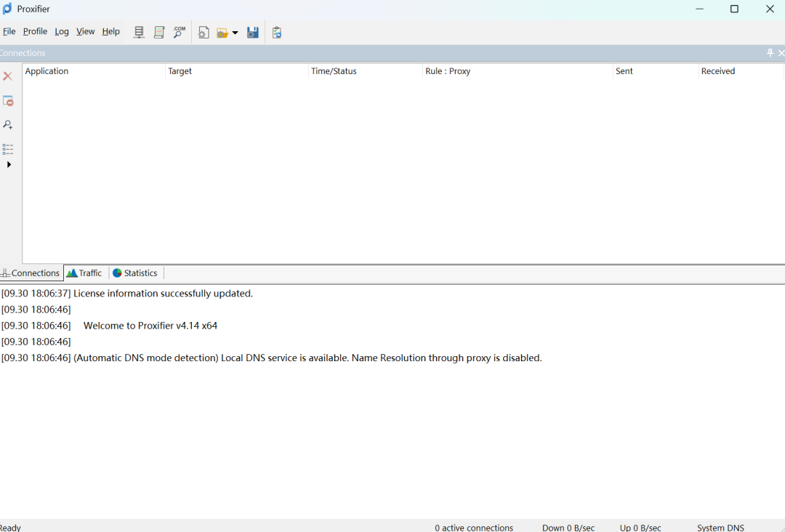The height and width of the screenshot is (532, 785).
Task: Click red X close-connection sidebar icon
Action: [x=8, y=76]
